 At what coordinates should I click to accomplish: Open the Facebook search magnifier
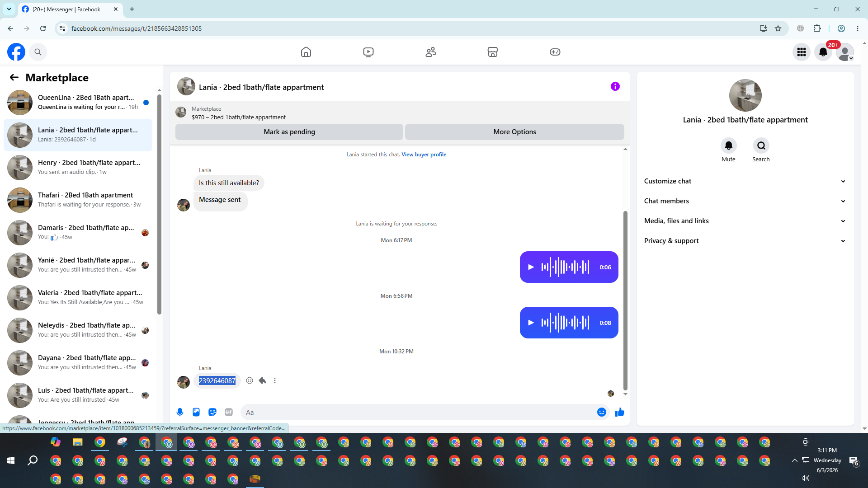pos(38,52)
